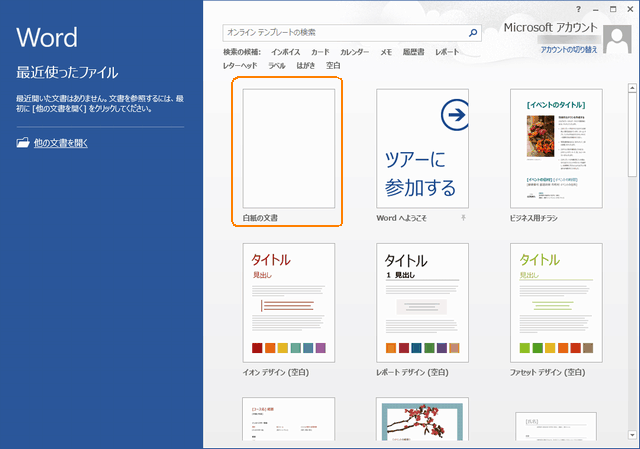
Task: Pin the Word へようこそ template
Action: click(x=463, y=218)
